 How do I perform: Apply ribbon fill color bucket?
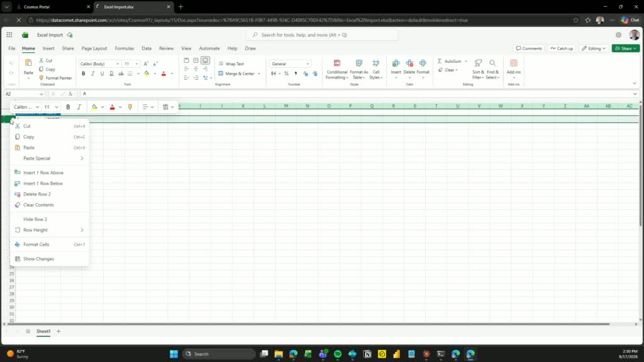(x=147, y=74)
